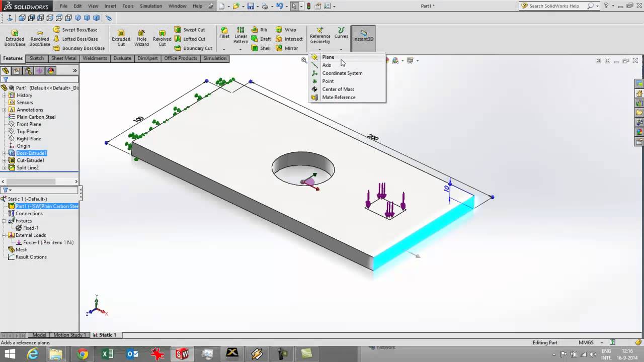Choose Lofted Cut
Image resolution: width=644 pixels, height=362 pixels.
pyautogui.click(x=190, y=39)
